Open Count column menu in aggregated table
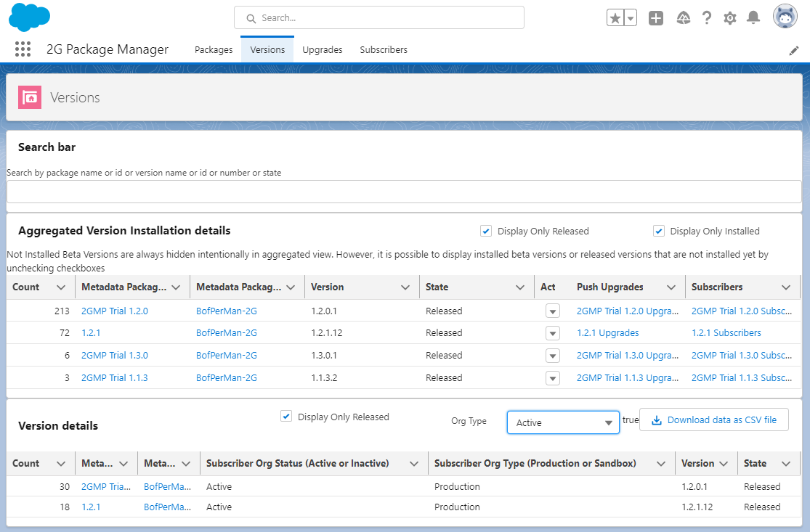 coord(61,287)
